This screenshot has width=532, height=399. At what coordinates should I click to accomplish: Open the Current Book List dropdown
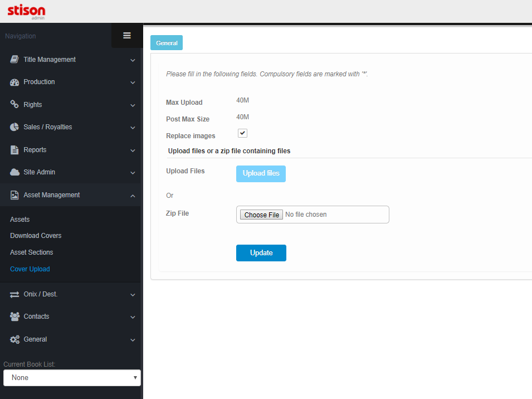pyautogui.click(x=72, y=378)
